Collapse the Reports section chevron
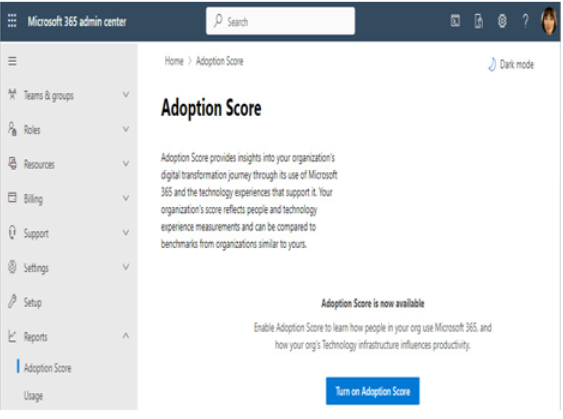The width and height of the screenshot is (563, 419). pyautogui.click(x=126, y=336)
